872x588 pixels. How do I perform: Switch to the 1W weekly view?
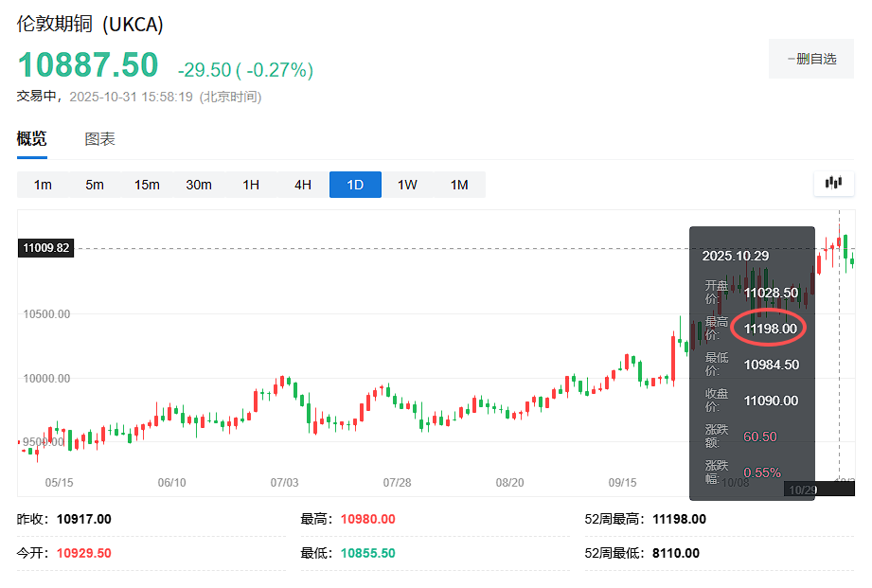click(x=407, y=185)
